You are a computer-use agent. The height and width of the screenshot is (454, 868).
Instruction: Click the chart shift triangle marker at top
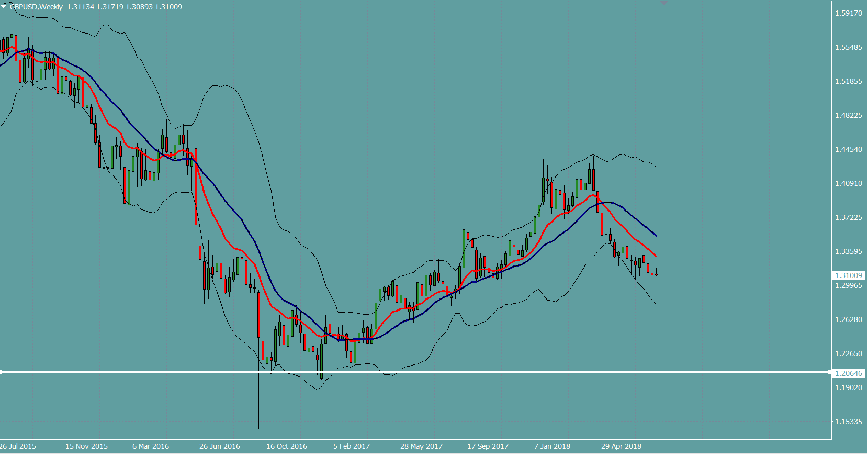point(664,3)
